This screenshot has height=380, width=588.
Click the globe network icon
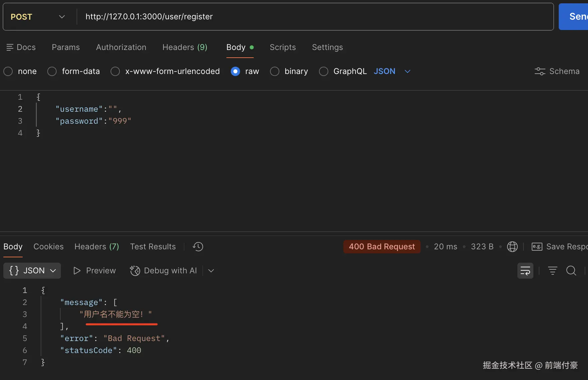(512, 247)
